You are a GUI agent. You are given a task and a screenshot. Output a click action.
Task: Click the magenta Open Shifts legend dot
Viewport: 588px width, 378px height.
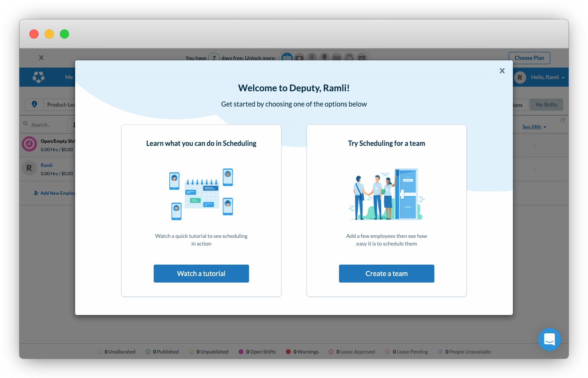coord(241,352)
